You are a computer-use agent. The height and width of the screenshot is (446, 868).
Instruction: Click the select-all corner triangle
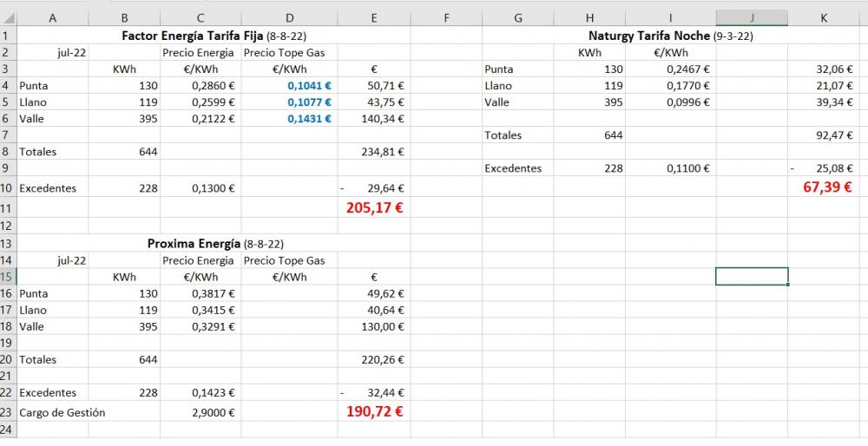tap(11, 19)
